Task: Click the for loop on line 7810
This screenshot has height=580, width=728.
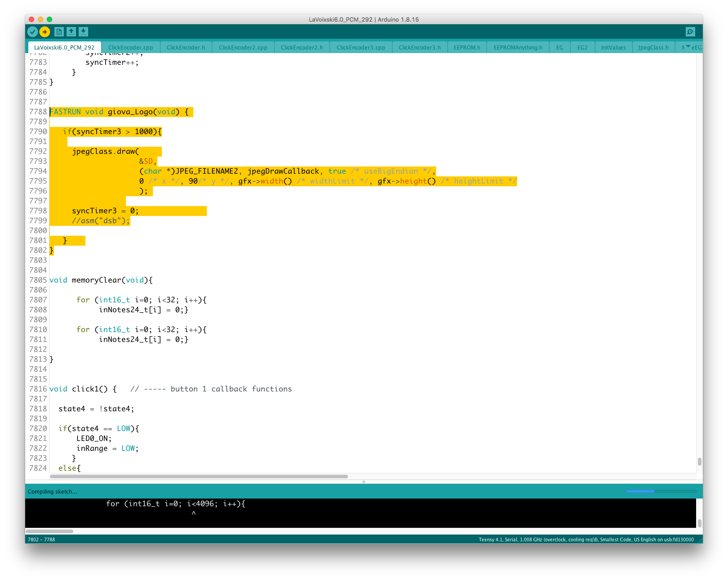Action: click(142, 329)
